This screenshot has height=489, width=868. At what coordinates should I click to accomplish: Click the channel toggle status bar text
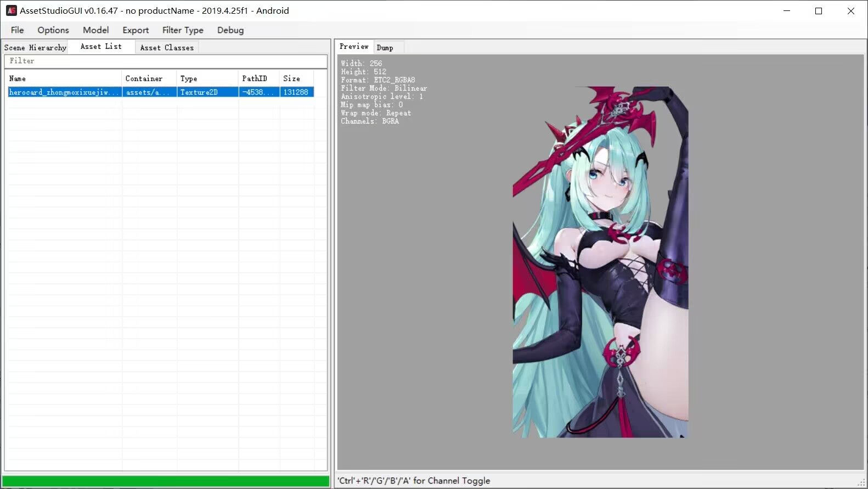[414, 481]
